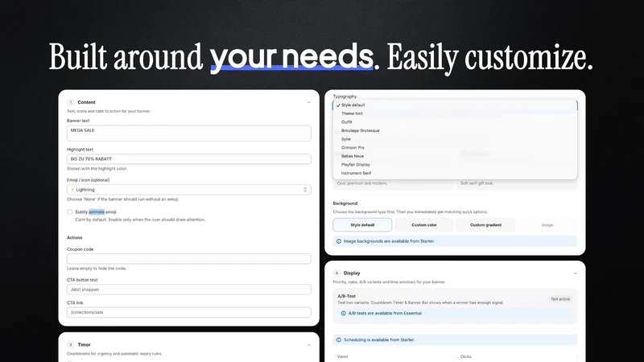Click the Lightning emoji icon
Screen dimensions: 644x362
pos(72,190)
